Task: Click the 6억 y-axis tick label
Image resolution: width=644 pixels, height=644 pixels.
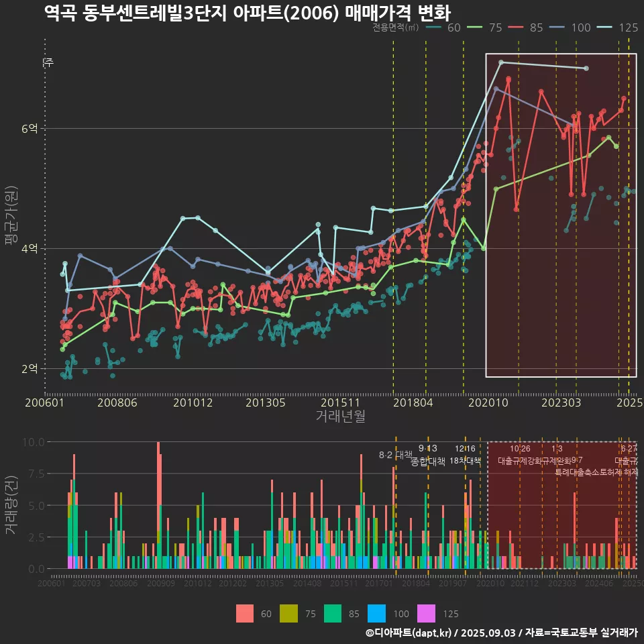Action: (29, 128)
